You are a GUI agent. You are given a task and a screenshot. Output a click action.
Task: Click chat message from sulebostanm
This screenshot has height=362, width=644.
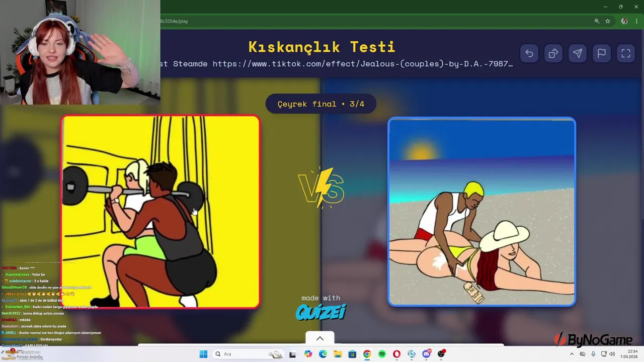pos(25,281)
